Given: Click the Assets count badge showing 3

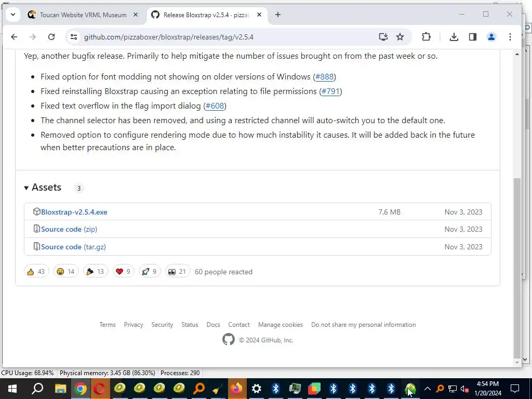Looking at the screenshot, I should click(79, 188).
